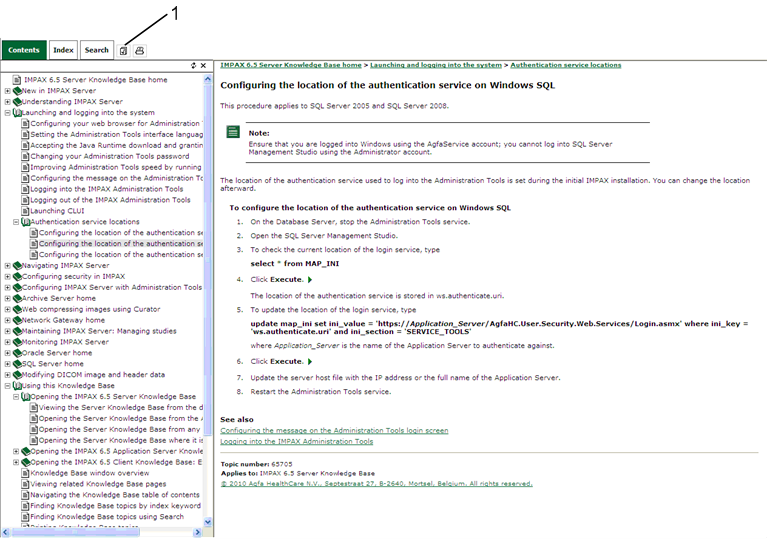Select Web compressing images using Curator
This screenshot has width=768, height=539.
[91, 309]
